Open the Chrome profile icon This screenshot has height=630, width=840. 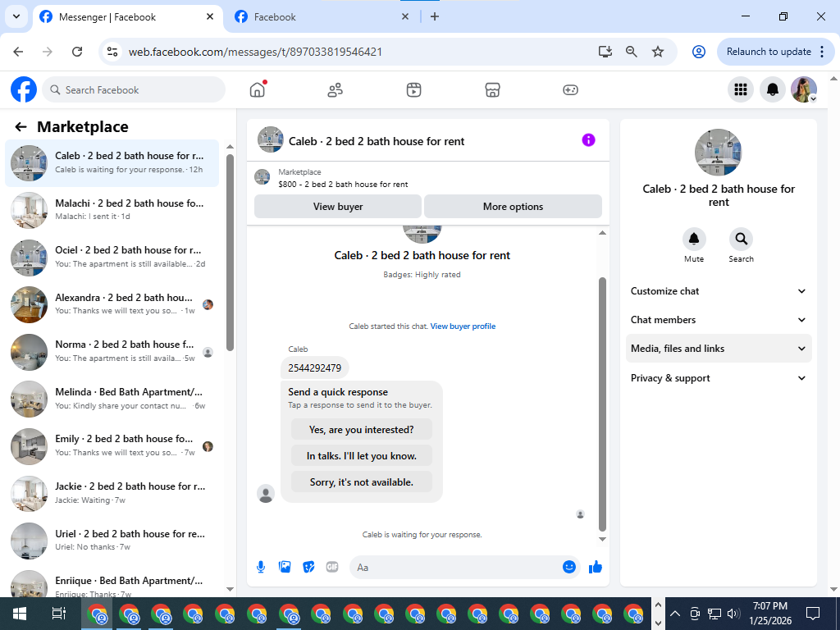[x=699, y=52]
